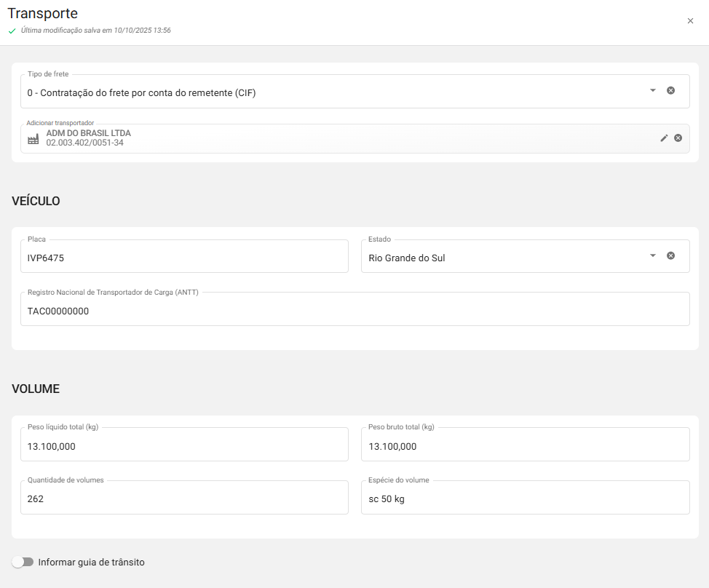709x588 pixels.
Task: Enable Informar guia de trânsito switch
Action: click(x=23, y=562)
